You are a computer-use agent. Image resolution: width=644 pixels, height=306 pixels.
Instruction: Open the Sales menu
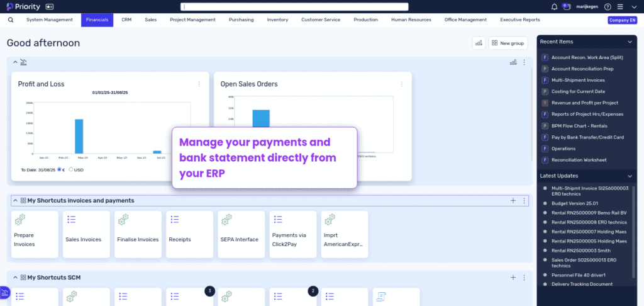(151, 20)
